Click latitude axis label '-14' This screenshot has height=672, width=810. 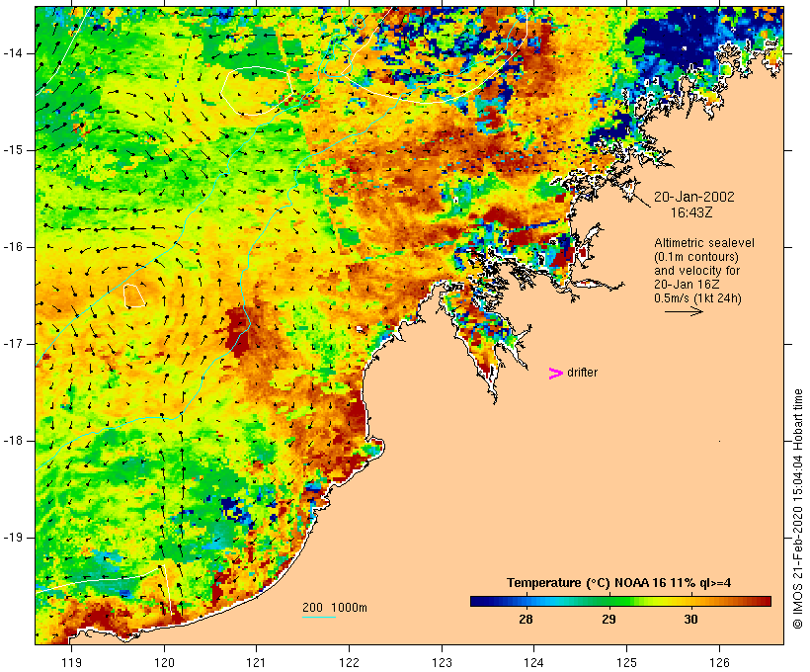point(13,53)
